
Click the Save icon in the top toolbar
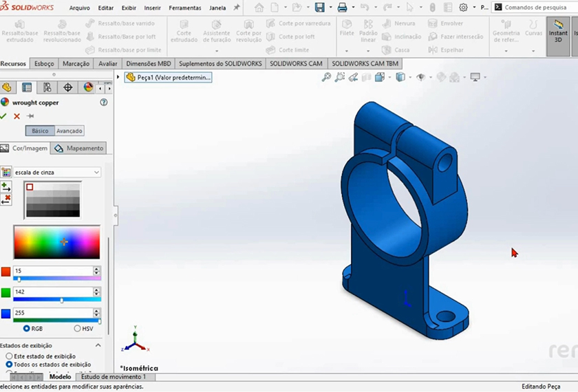[319, 8]
